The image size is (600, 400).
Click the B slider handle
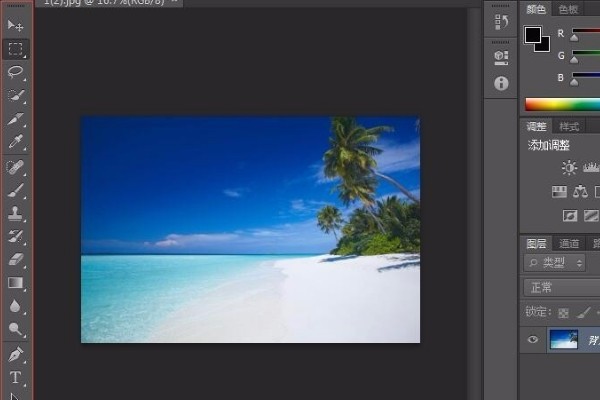(574, 82)
